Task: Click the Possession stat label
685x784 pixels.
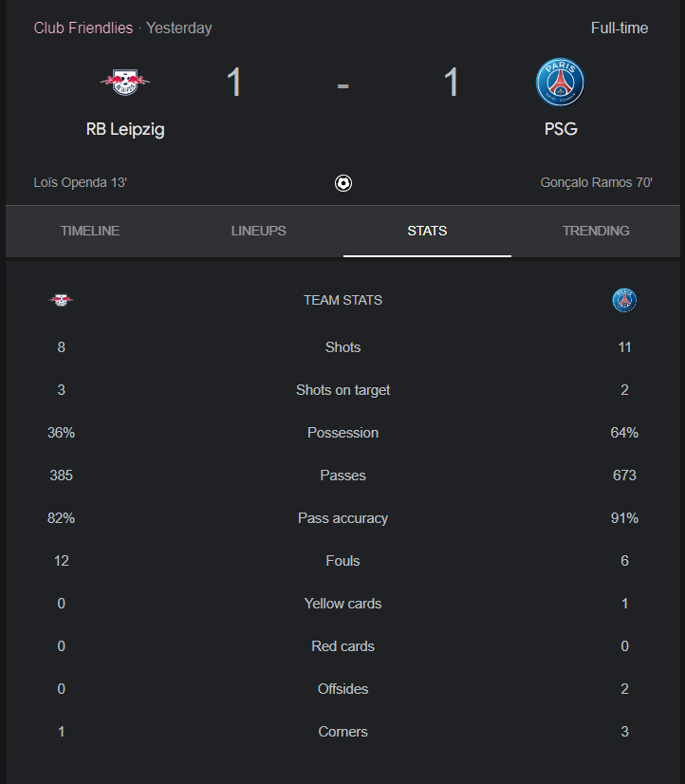Action: point(342,433)
